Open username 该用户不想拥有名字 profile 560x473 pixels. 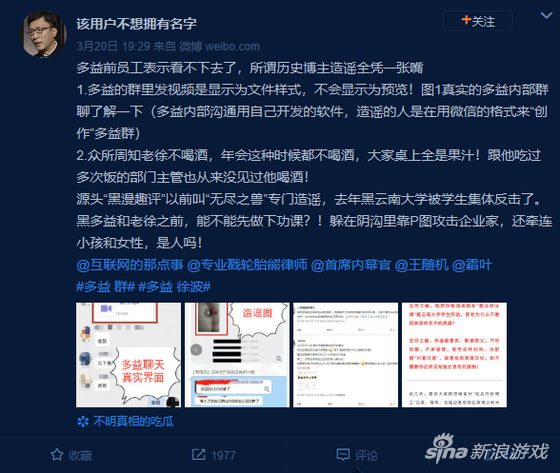pyautogui.click(x=136, y=24)
